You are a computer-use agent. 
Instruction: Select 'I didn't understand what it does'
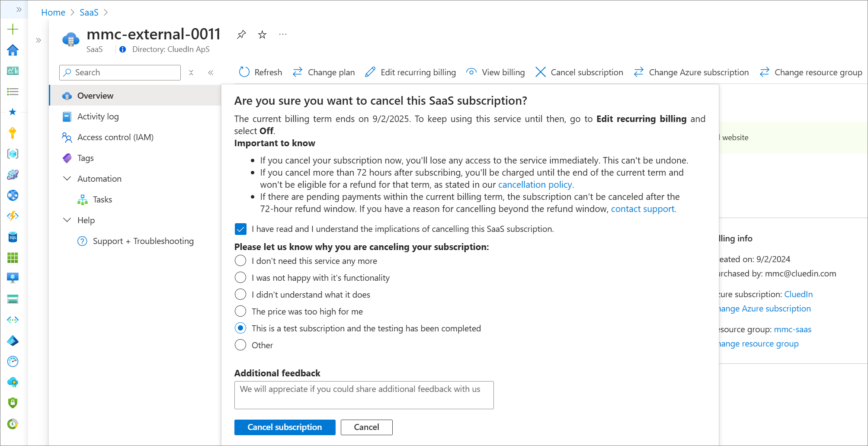pos(240,295)
